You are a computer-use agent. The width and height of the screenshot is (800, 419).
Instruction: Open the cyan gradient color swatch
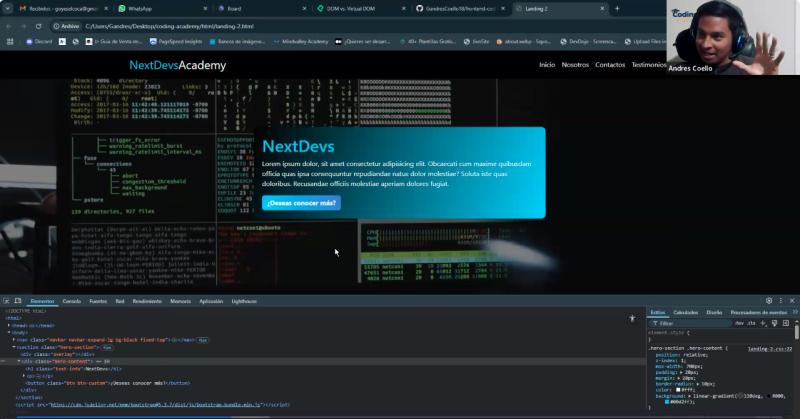(x=667, y=402)
